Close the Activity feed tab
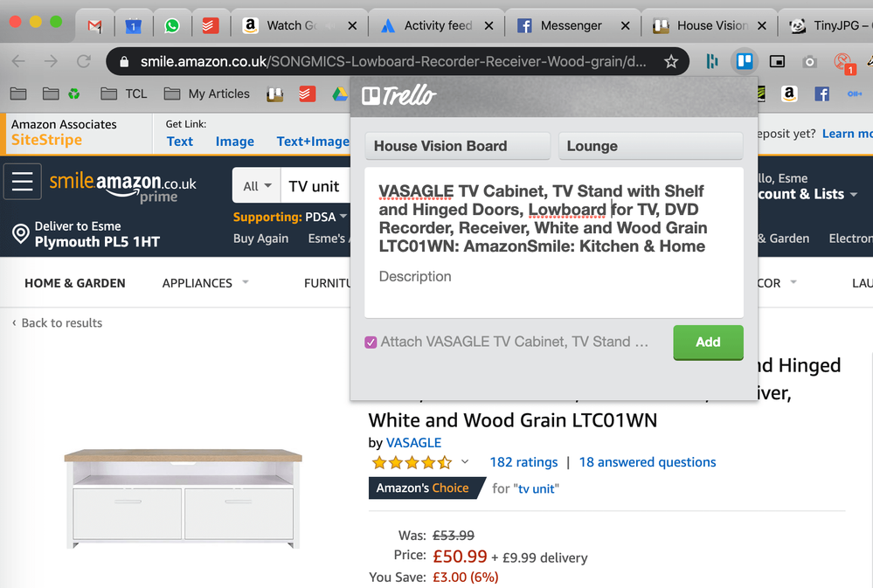The width and height of the screenshot is (873, 588). pyautogui.click(x=488, y=25)
